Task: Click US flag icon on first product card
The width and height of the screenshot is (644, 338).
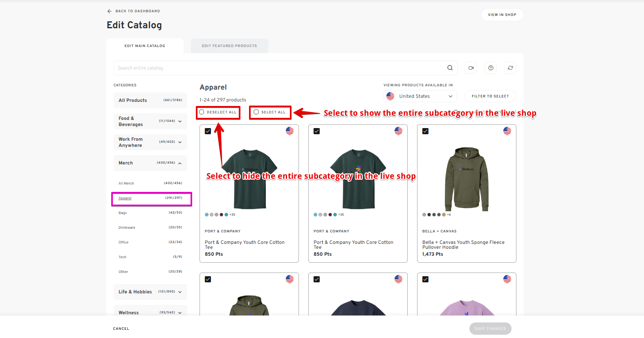Action: 289,131
